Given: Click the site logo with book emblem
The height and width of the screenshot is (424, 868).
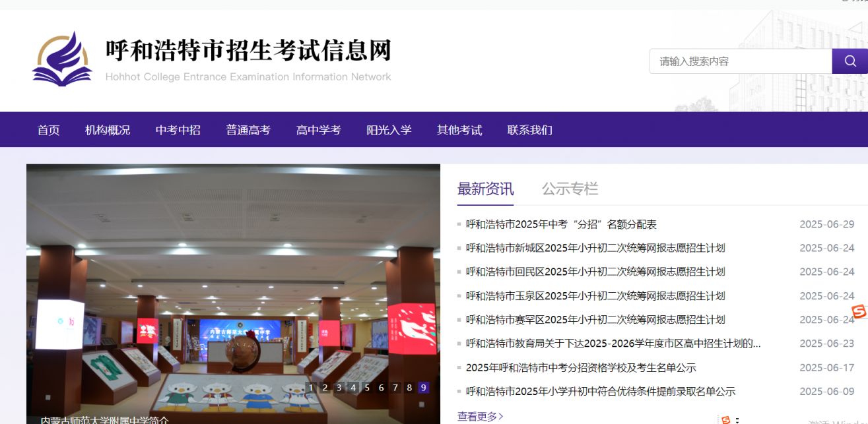Looking at the screenshot, I should (x=62, y=59).
